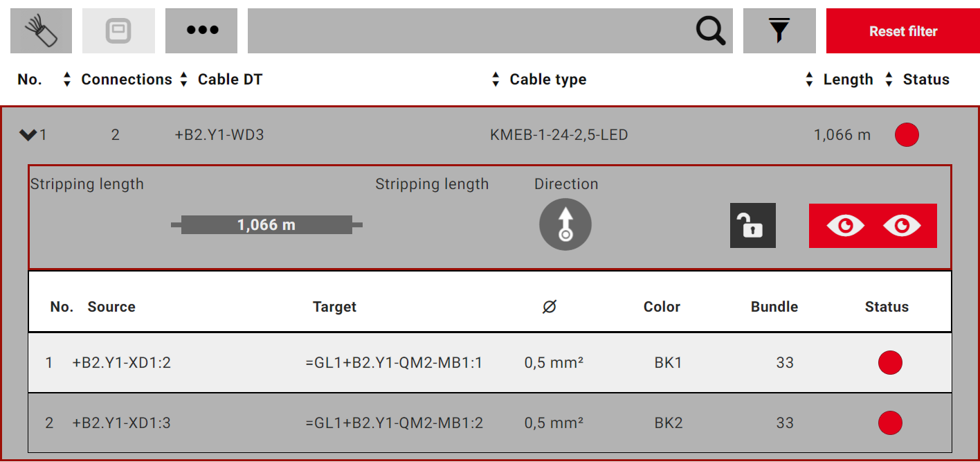The width and height of the screenshot is (980, 462).
Task: Collapse the expanded row for cable +B2.Y1-WD3
Action: point(27,134)
